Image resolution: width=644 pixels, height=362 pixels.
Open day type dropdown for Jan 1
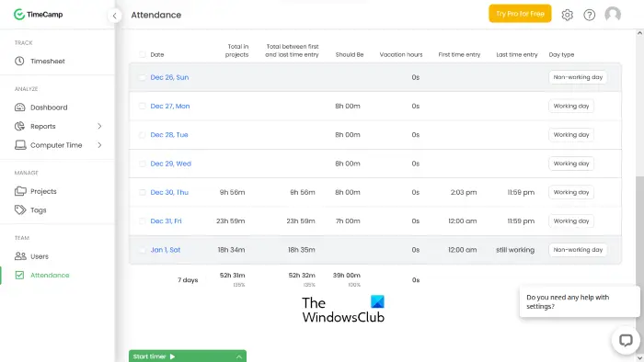pos(578,249)
